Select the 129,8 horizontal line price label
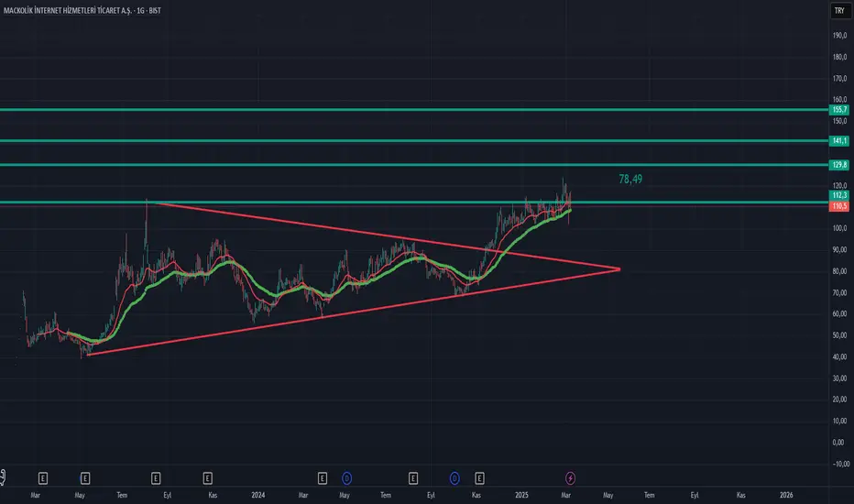The width and height of the screenshot is (854, 504). 839,165
